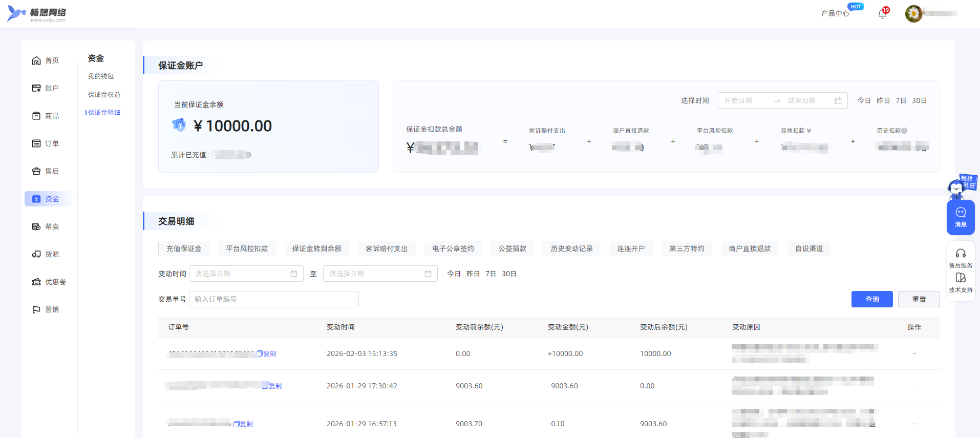This screenshot has height=438, width=980.
Task: Click the 交易单号 order number input
Action: [x=273, y=299]
